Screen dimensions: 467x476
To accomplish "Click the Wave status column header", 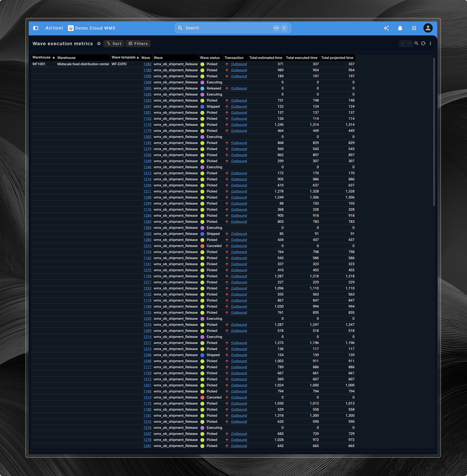I will tap(210, 58).
